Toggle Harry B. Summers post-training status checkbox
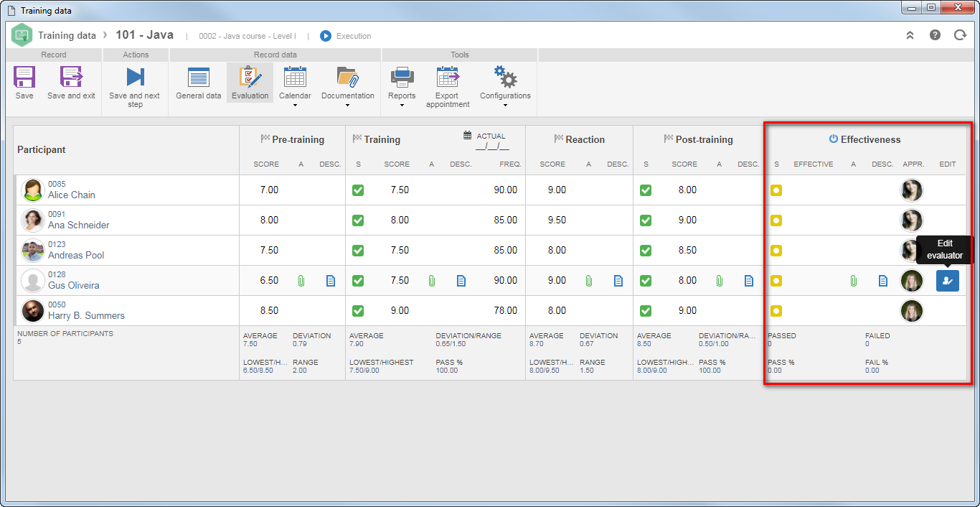Viewport: 980px width, 507px height. [646, 311]
